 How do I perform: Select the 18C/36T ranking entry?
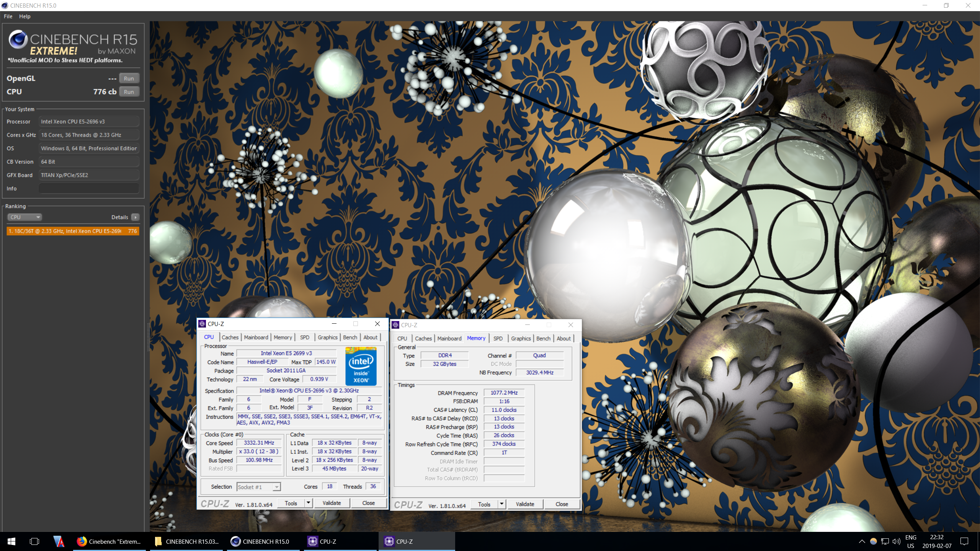[x=73, y=231]
